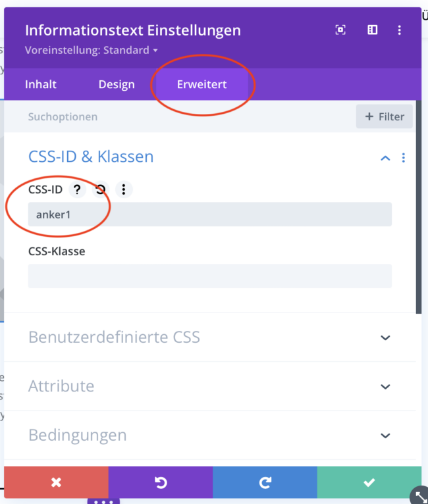Reset the CSS-ID field value
The width and height of the screenshot is (428, 504).
pyautogui.click(x=100, y=189)
